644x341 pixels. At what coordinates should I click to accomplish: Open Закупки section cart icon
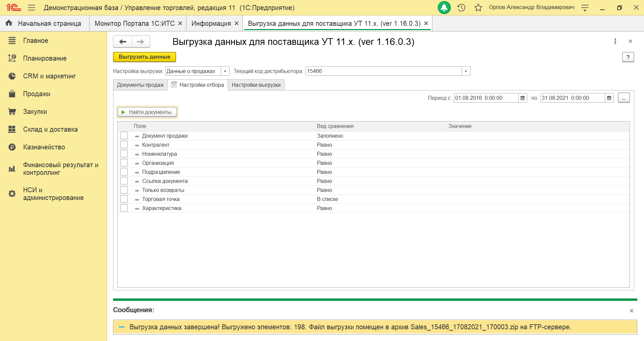[x=12, y=112]
